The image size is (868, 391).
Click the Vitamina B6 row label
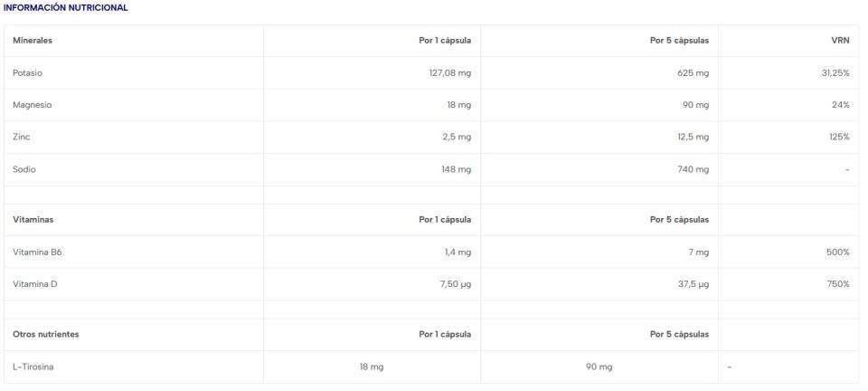pos(37,253)
